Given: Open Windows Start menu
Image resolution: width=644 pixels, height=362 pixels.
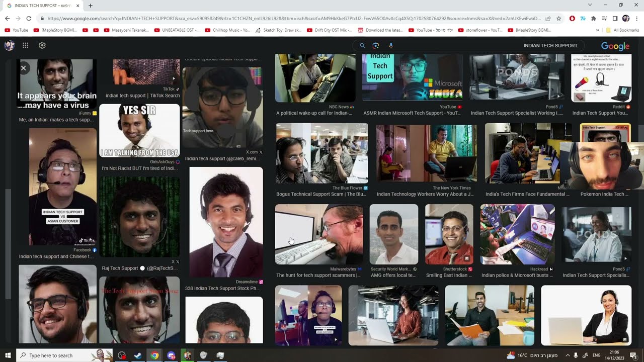Looking at the screenshot, I should pos(8,355).
